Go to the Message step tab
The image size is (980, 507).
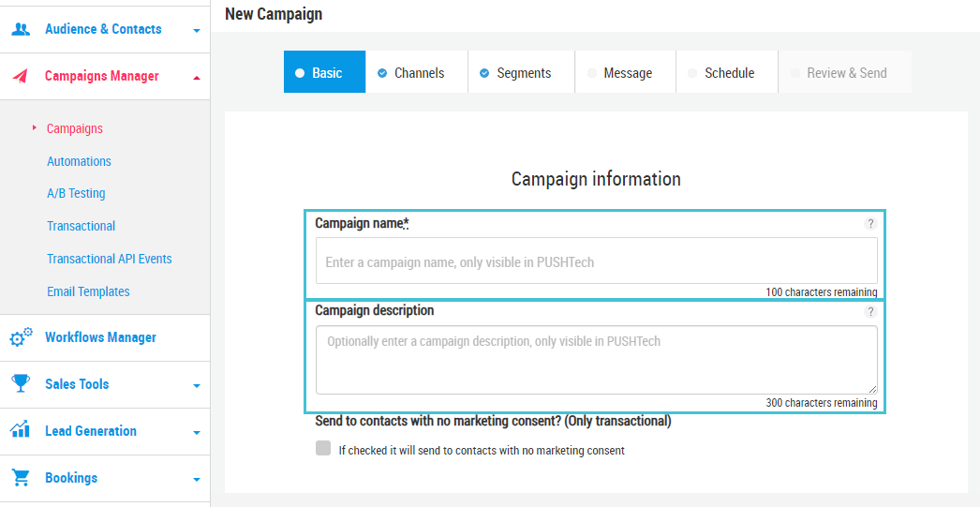[626, 72]
